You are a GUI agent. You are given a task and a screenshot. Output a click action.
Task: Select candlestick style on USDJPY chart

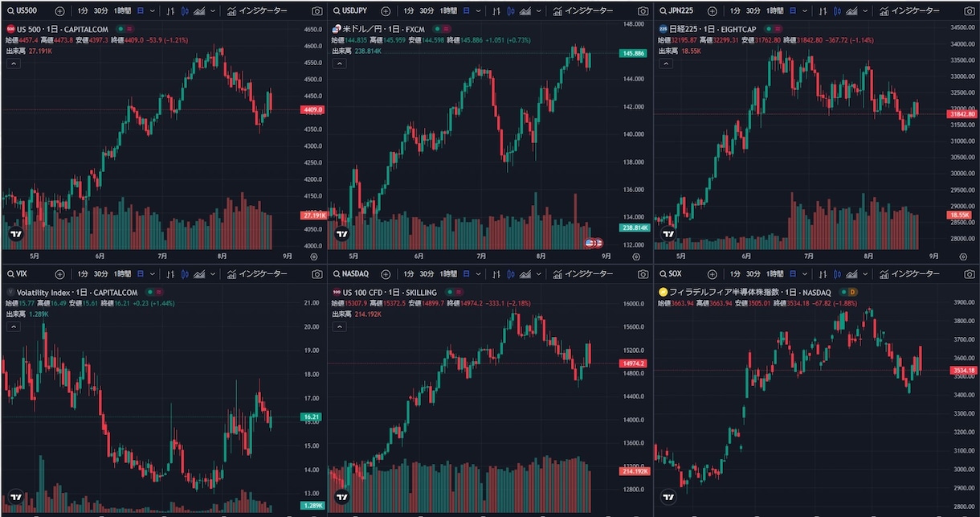pyautogui.click(x=511, y=11)
